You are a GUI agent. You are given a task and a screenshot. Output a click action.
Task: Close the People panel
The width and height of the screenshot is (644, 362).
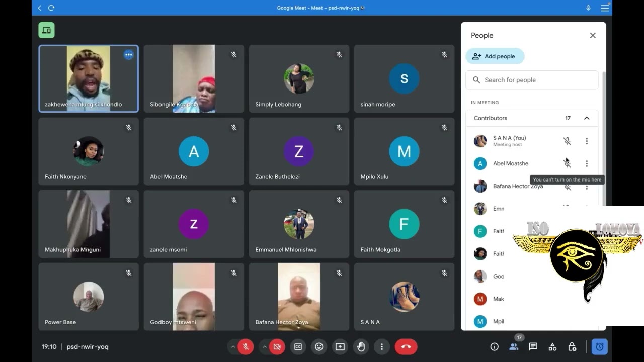(593, 35)
